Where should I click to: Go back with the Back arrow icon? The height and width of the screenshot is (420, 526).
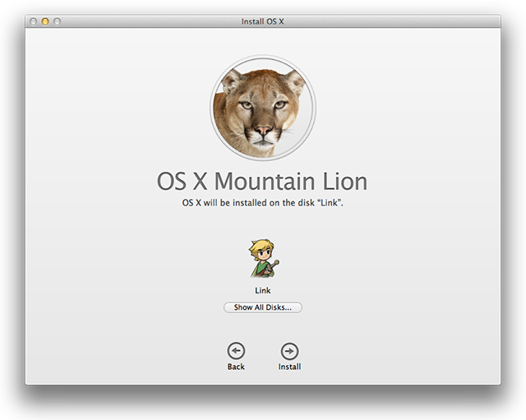pos(236,351)
